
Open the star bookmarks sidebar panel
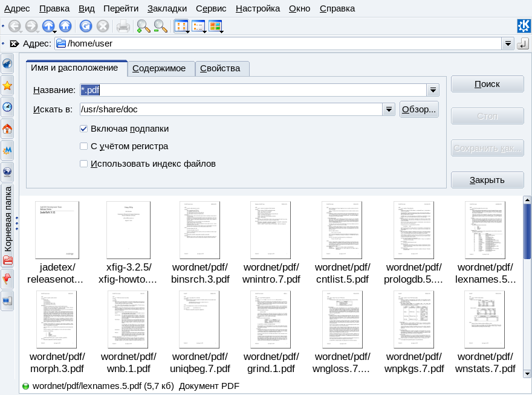[7, 85]
